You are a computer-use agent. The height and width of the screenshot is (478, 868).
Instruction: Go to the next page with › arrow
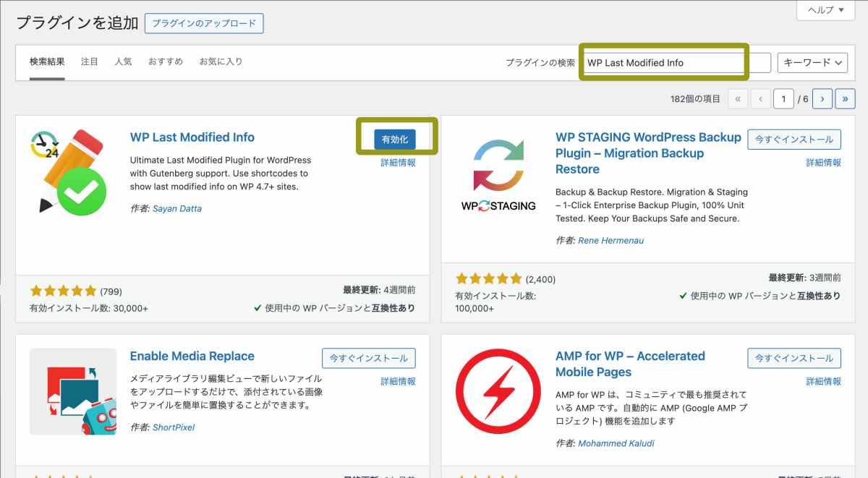822,98
